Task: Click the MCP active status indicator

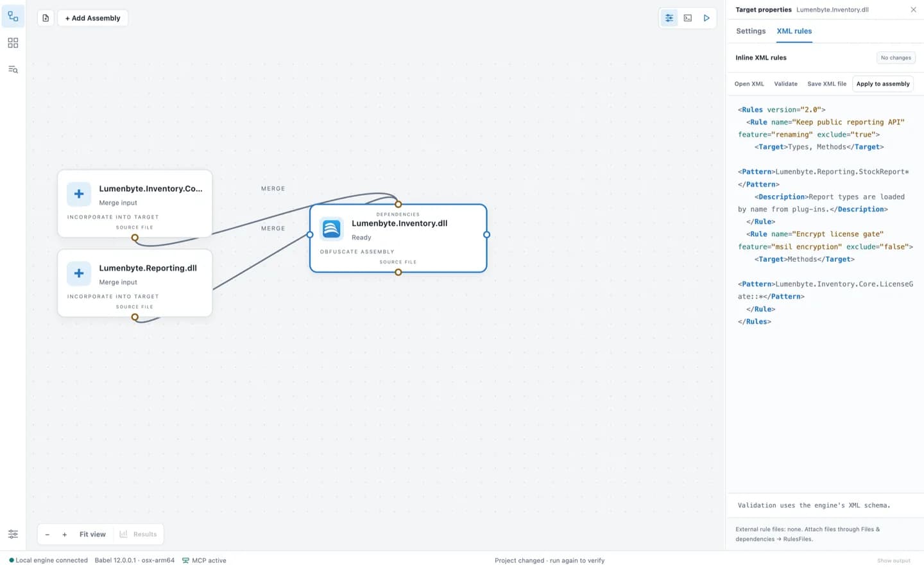Action: pos(204,560)
